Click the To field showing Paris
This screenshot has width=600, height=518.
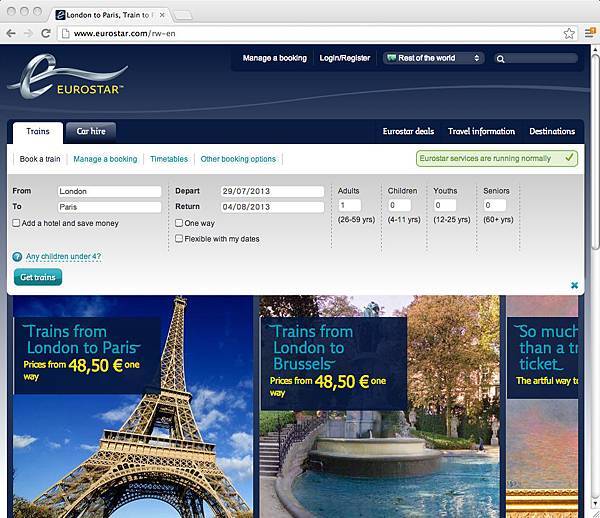pyautogui.click(x=109, y=207)
